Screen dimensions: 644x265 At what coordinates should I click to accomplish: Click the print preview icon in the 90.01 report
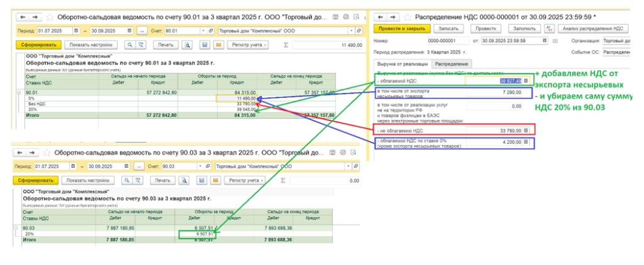[x=187, y=45]
